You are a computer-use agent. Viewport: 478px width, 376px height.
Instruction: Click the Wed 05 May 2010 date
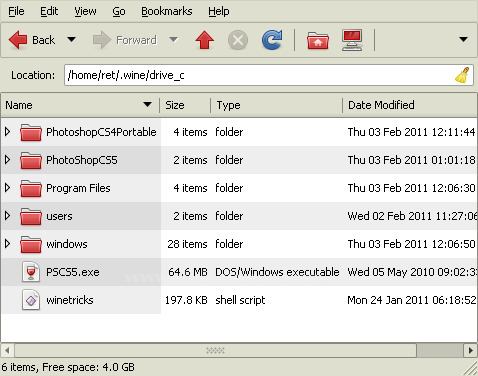[x=412, y=272]
